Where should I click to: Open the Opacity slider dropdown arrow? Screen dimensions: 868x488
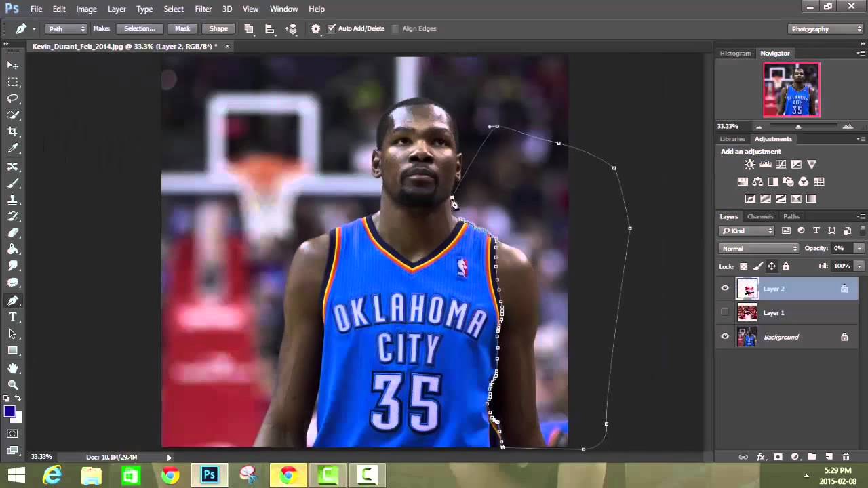coord(859,249)
